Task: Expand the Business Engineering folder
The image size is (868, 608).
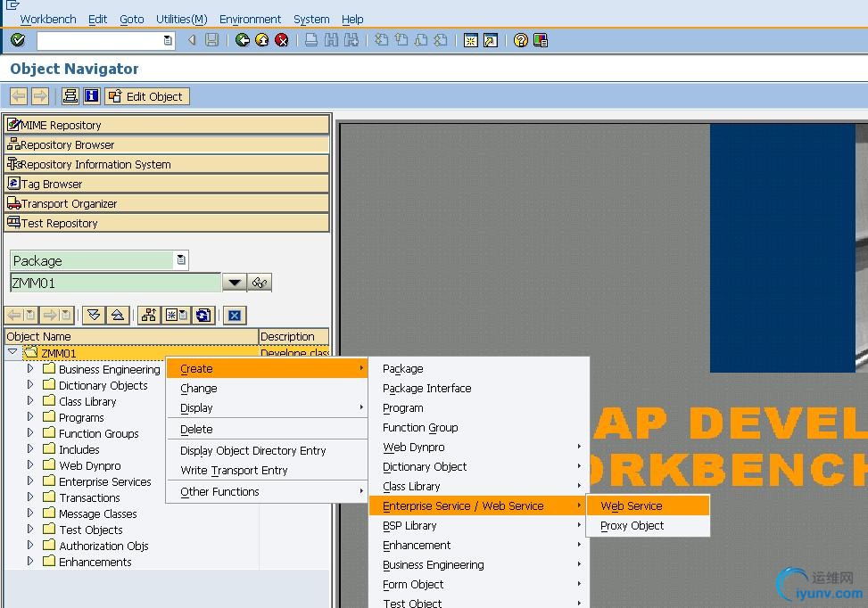Action: [30, 368]
